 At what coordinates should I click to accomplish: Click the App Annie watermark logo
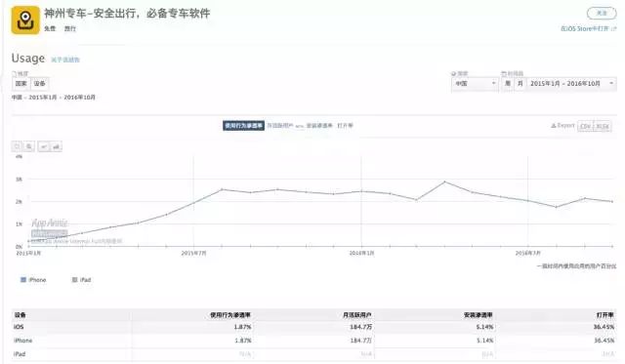click(x=50, y=222)
